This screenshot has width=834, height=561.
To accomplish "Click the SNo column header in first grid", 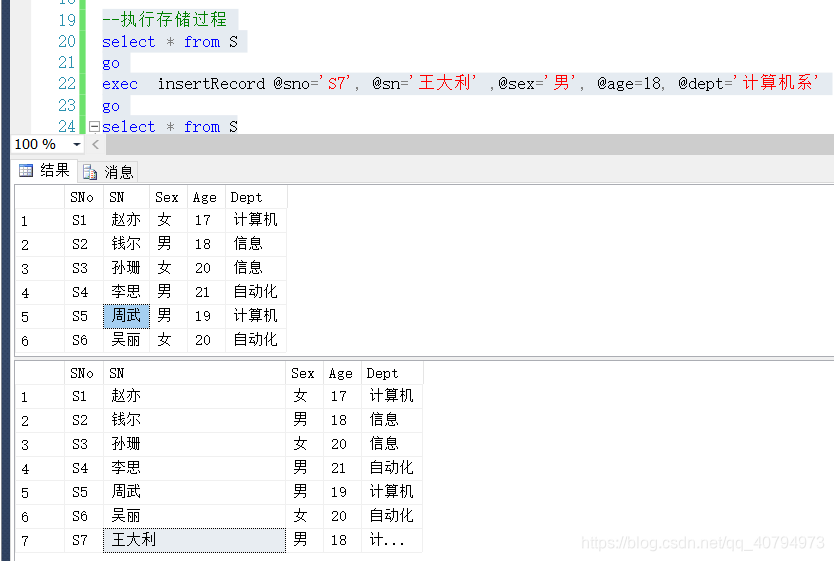I will (x=84, y=197).
